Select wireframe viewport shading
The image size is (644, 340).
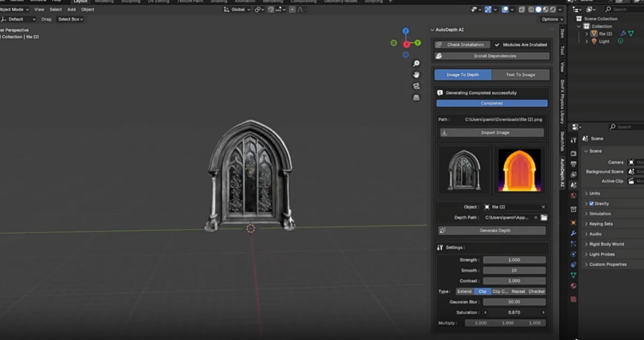tap(531, 9)
